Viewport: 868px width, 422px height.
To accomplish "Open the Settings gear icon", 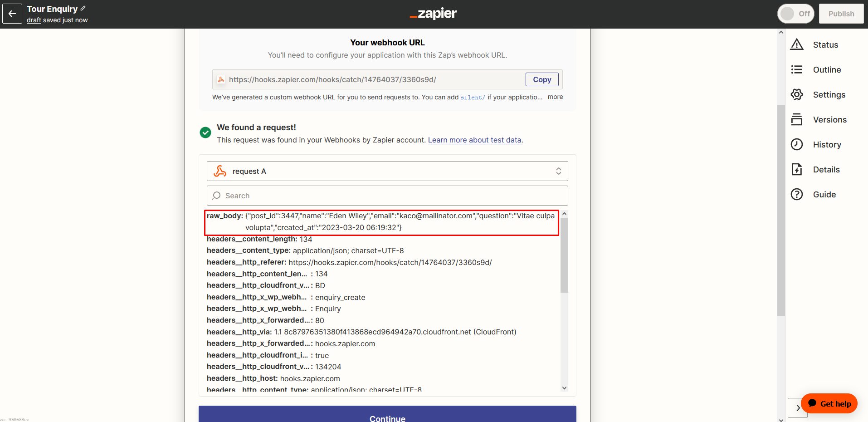I will point(797,94).
